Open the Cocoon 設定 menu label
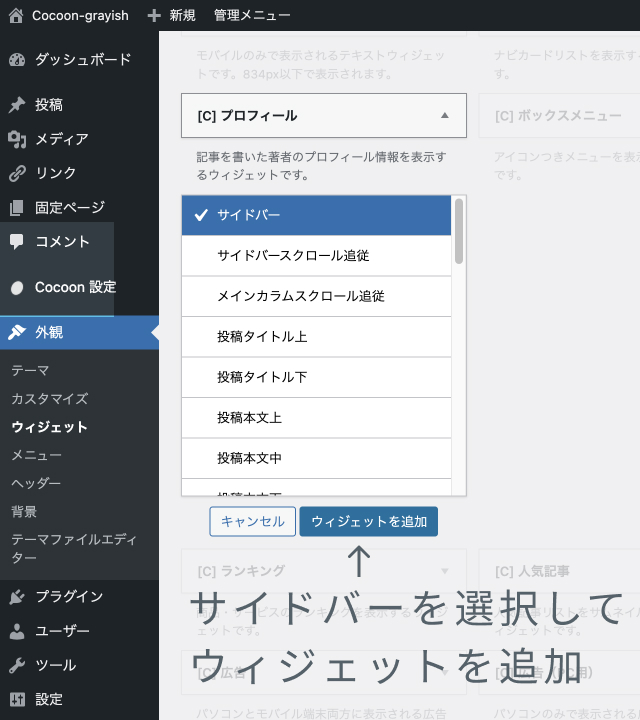The height and width of the screenshot is (720, 640). coord(75,287)
